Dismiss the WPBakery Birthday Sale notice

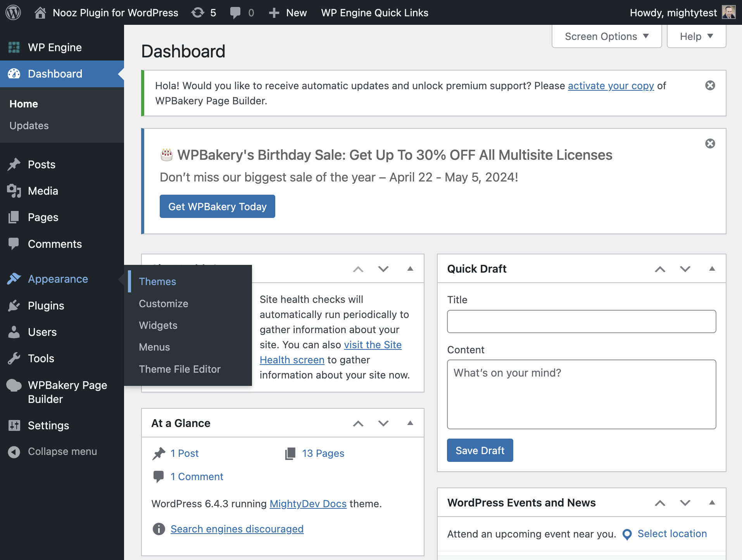[x=710, y=143]
